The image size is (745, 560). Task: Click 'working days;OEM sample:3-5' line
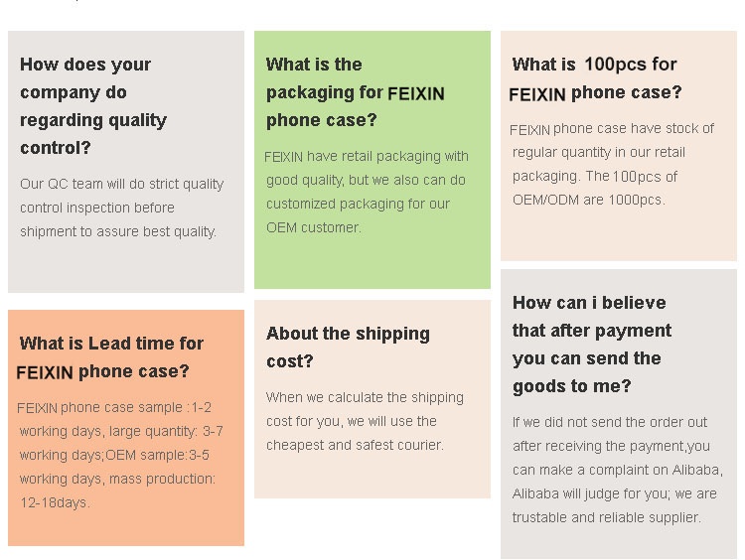[114, 455]
